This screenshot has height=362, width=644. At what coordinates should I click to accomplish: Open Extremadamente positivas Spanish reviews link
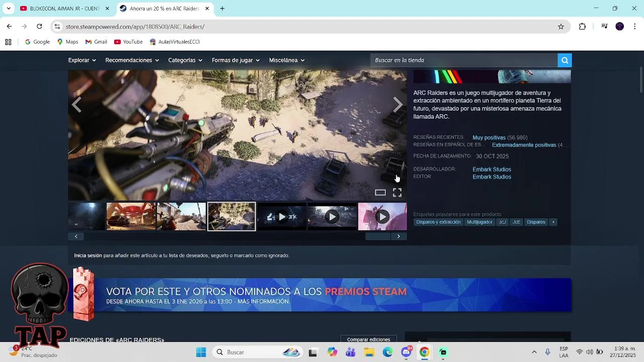524,145
